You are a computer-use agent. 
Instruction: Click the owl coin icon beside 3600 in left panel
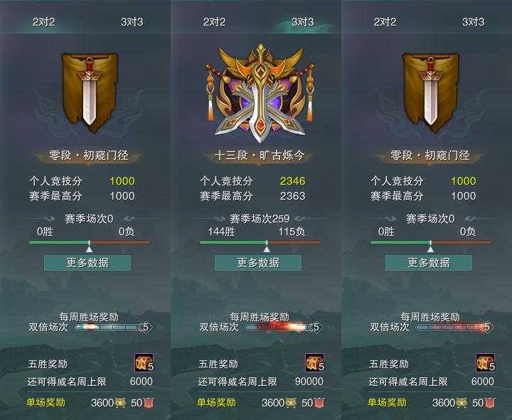click(120, 403)
